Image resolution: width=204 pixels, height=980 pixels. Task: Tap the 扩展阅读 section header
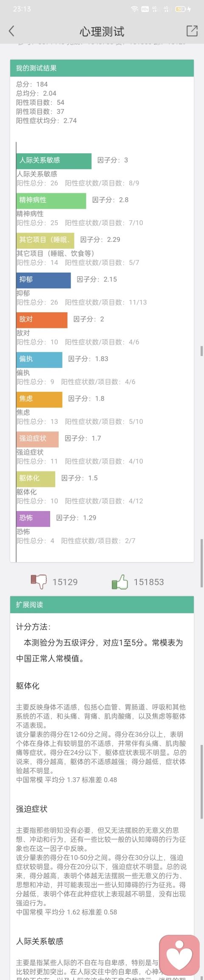click(102, 604)
